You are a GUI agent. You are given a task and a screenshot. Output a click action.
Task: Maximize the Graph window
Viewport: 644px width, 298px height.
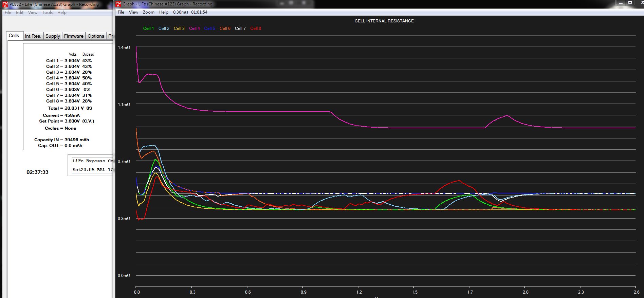coord(630,2)
